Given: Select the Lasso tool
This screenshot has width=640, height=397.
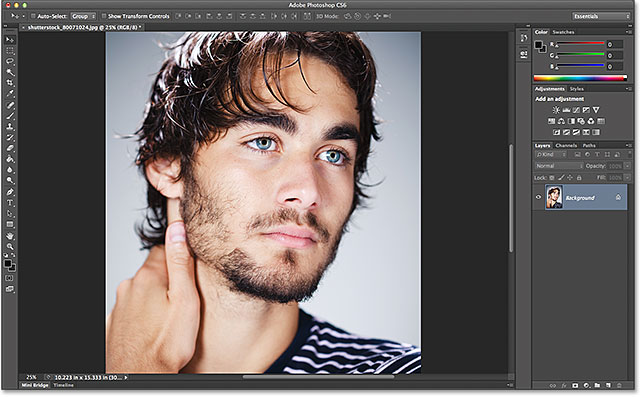Looking at the screenshot, I should coord(10,61).
